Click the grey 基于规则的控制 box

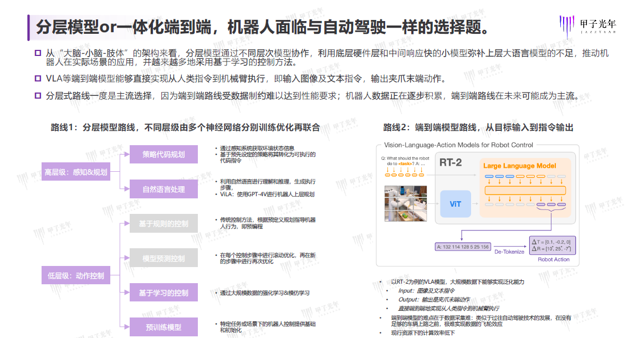(x=163, y=224)
